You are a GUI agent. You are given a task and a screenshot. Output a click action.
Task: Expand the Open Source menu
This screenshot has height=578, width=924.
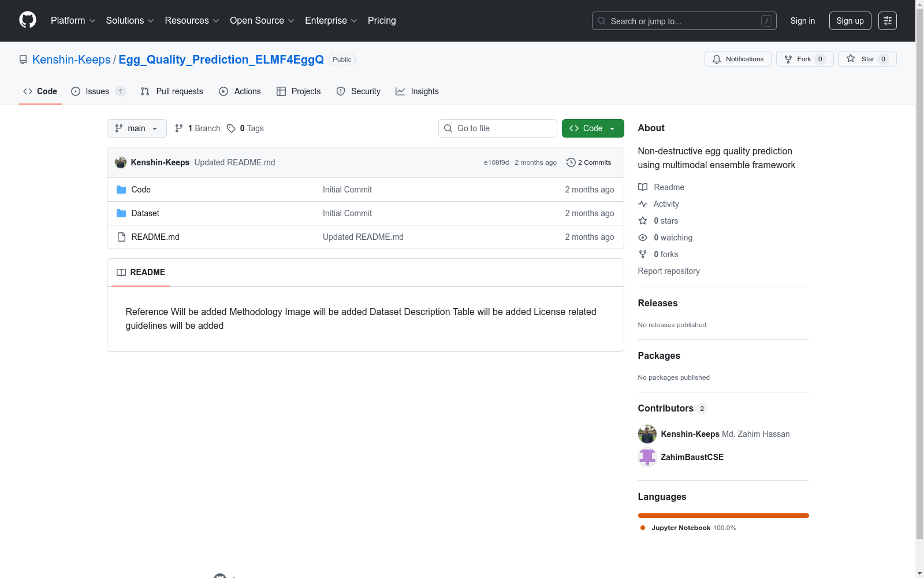pyautogui.click(x=262, y=21)
